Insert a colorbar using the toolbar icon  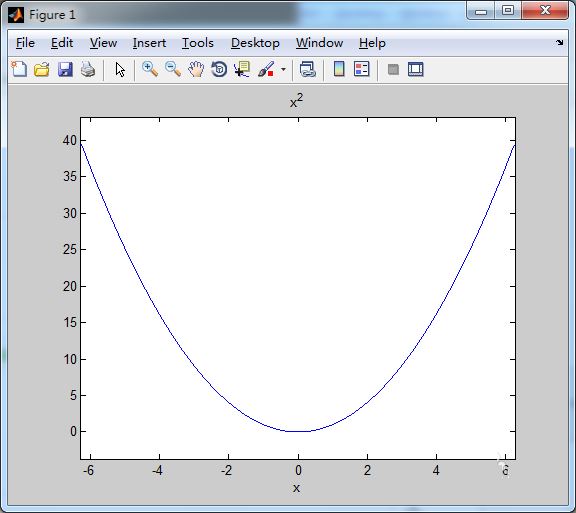(x=339, y=69)
